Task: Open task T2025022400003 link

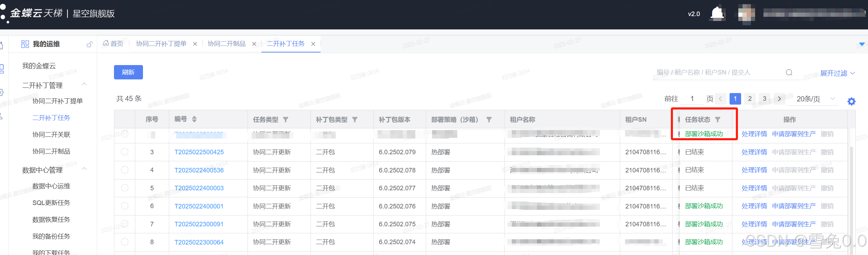Action: pyautogui.click(x=199, y=188)
